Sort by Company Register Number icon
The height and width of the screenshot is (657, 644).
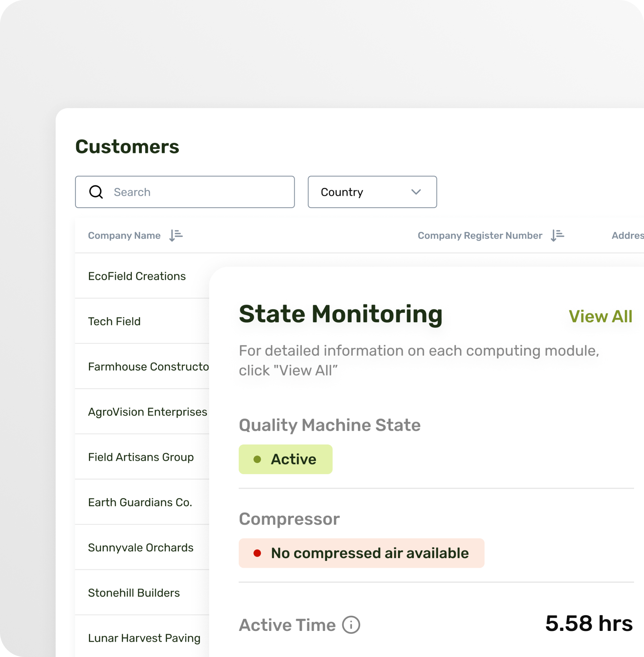[557, 235]
